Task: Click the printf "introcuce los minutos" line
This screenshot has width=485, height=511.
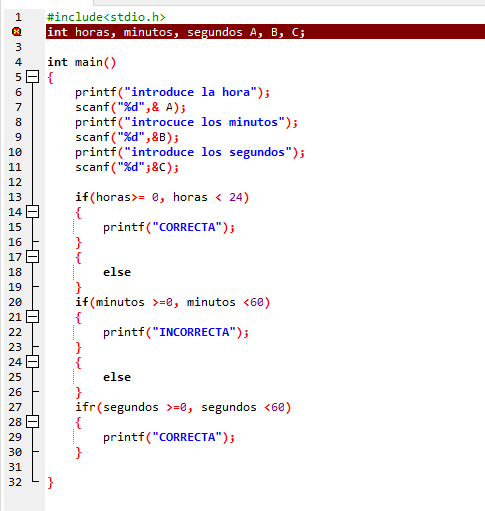Action: [x=186, y=122]
